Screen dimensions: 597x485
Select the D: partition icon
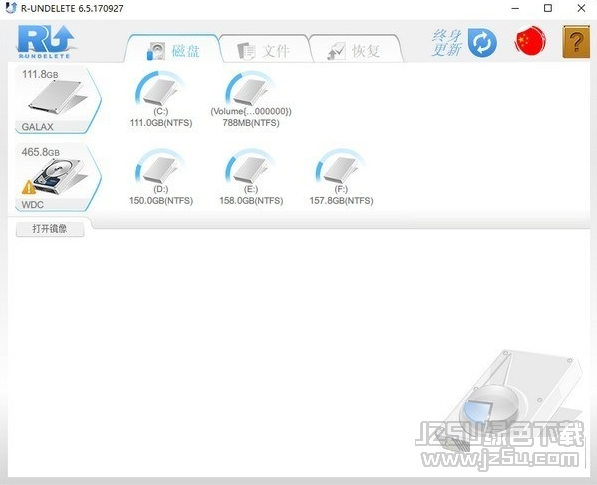(x=160, y=167)
